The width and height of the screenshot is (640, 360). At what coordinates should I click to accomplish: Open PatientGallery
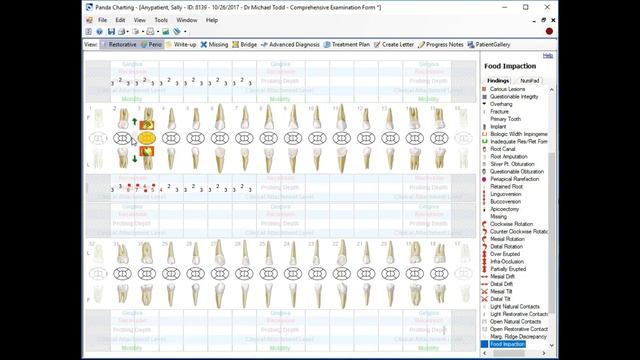489,44
